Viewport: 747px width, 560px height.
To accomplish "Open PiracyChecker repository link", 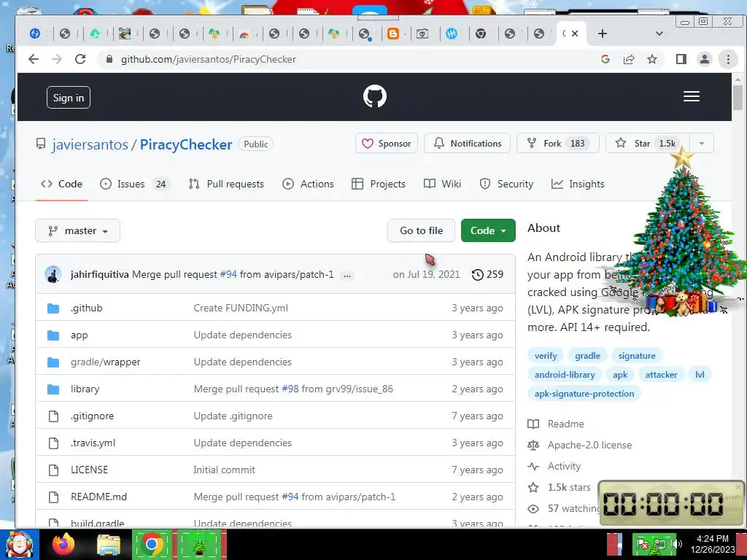I will point(186,144).
